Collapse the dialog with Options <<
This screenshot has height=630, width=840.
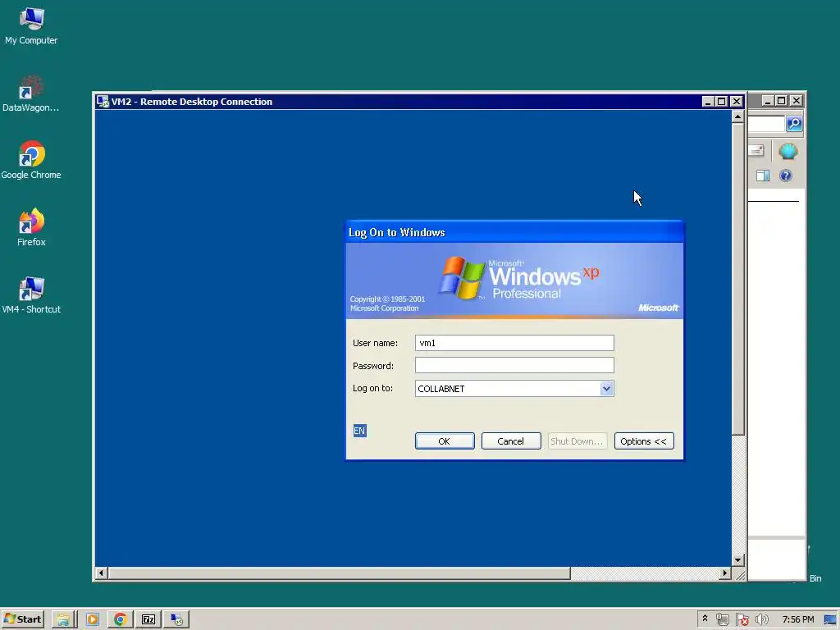pyautogui.click(x=643, y=441)
